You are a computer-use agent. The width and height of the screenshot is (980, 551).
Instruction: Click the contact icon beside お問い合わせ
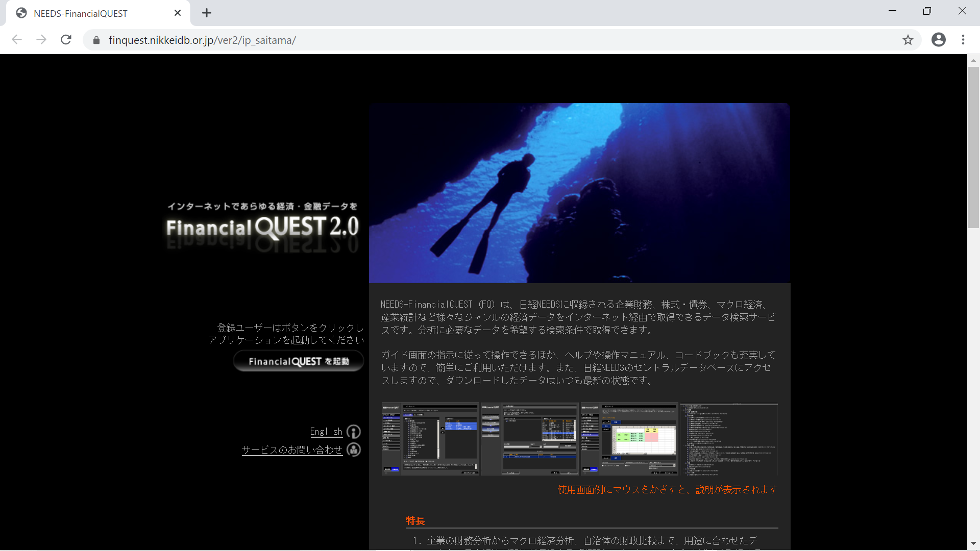coord(354,449)
